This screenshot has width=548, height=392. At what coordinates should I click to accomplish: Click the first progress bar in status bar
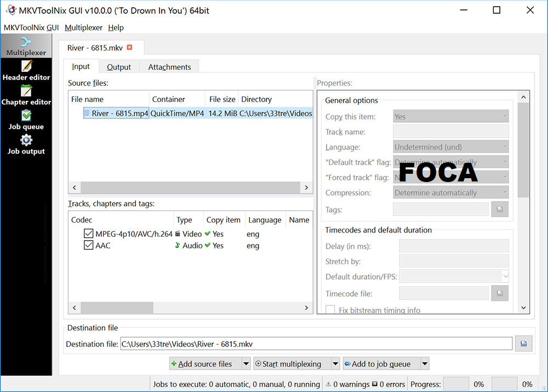tap(456, 384)
